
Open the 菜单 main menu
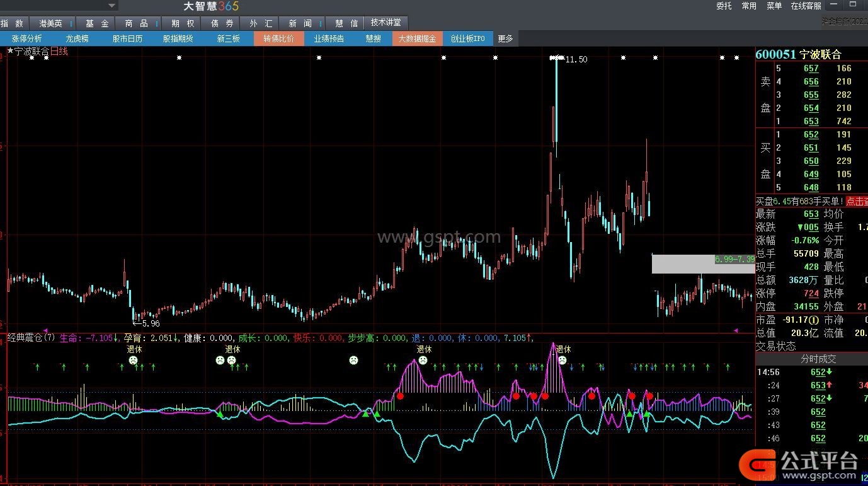coord(774,6)
